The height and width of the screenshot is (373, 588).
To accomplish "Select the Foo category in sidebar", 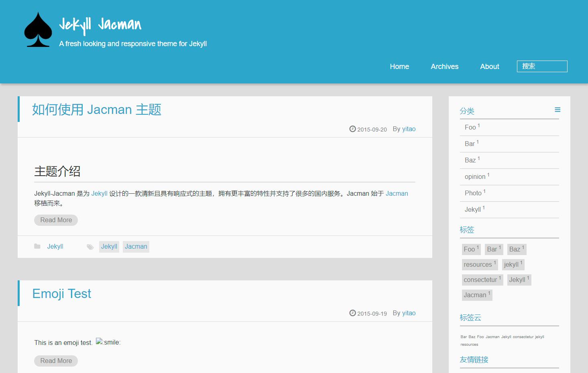I will tap(470, 127).
